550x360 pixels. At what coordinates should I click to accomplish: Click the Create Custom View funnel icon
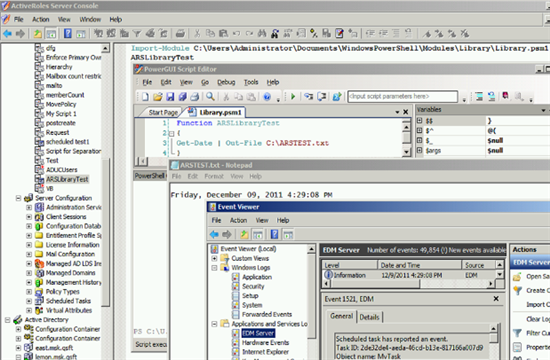(517, 291)
